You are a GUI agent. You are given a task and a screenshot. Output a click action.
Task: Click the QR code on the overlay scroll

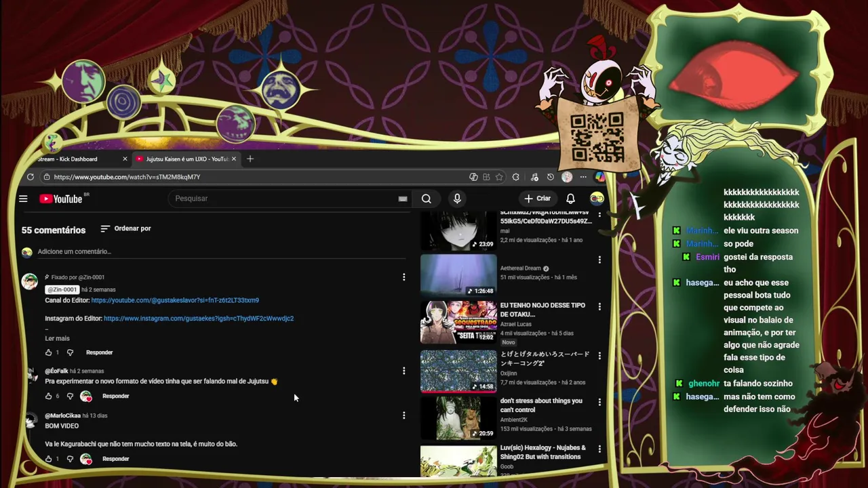(597, 138)
